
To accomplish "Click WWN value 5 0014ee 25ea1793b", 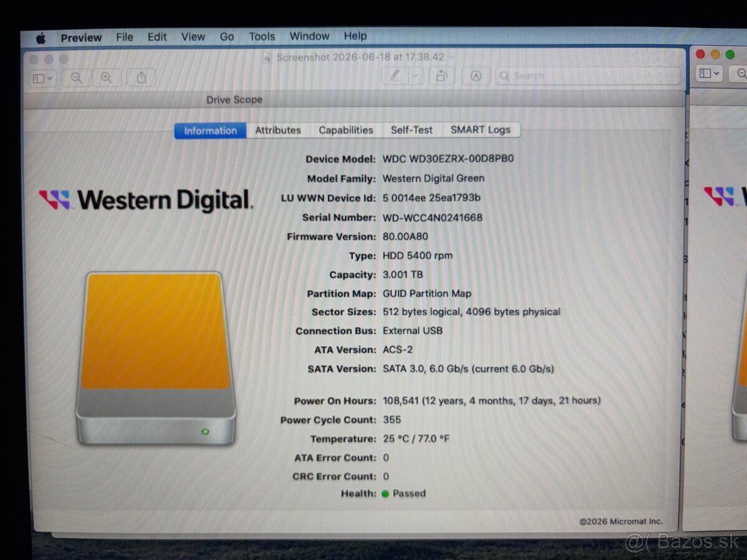I will tap(431, 198).
